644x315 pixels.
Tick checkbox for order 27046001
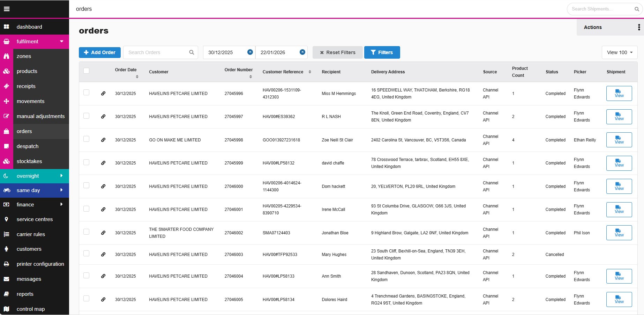[87, 208]
